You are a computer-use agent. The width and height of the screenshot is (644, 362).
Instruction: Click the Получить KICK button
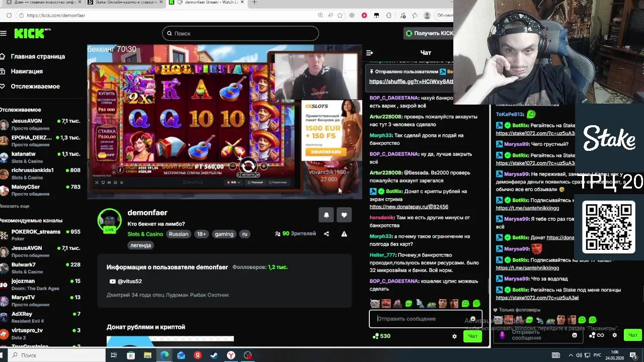[x=429, y=33]
